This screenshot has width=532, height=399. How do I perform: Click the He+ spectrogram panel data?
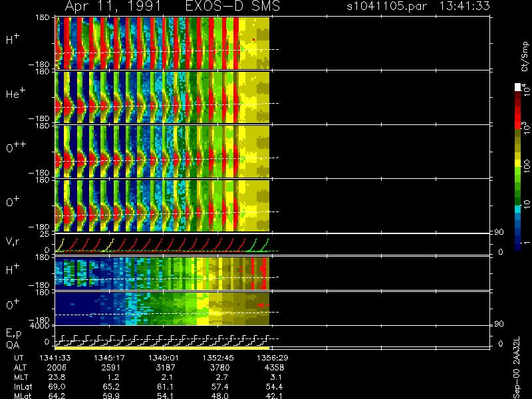click(162, 97)
